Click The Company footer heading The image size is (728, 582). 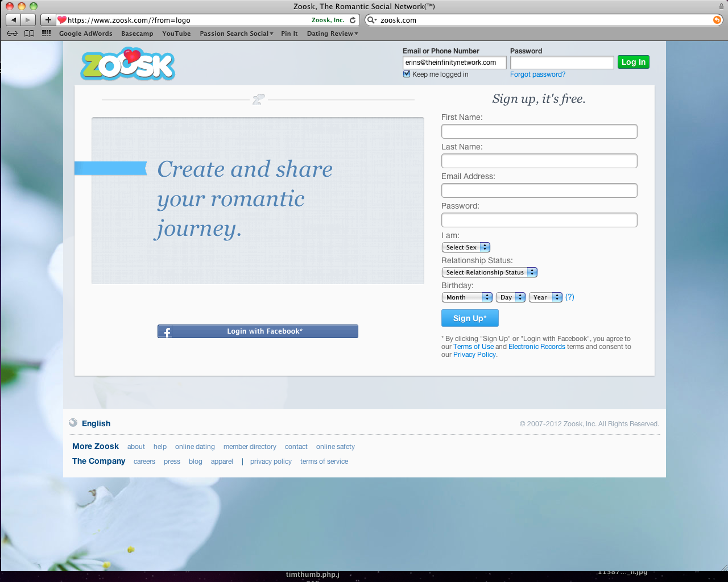(x=99, y=461)
